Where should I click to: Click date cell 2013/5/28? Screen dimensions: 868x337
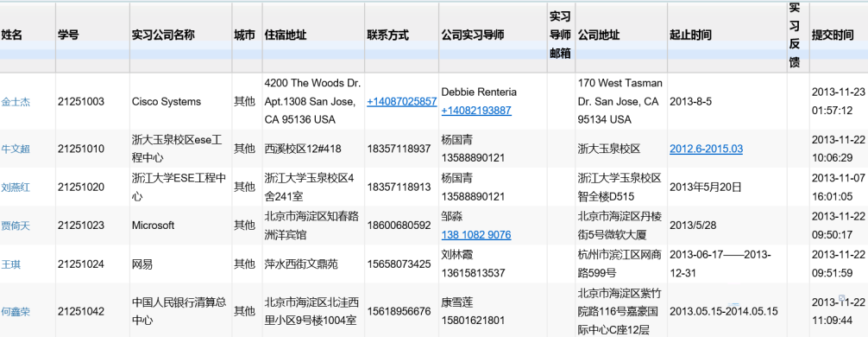pyautogui.click(x=694, y=226)
